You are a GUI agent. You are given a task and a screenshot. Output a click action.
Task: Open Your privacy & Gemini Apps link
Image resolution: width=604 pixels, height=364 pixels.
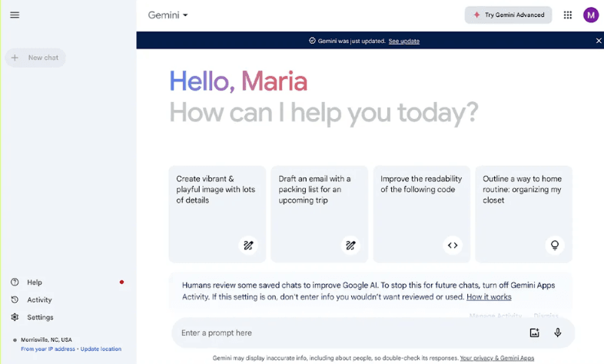click(497, 358)
